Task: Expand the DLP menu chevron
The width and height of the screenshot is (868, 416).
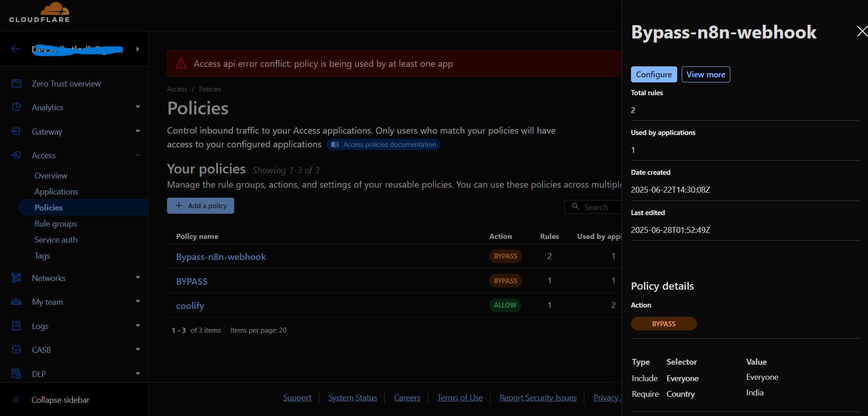Action: click(138, 374)
